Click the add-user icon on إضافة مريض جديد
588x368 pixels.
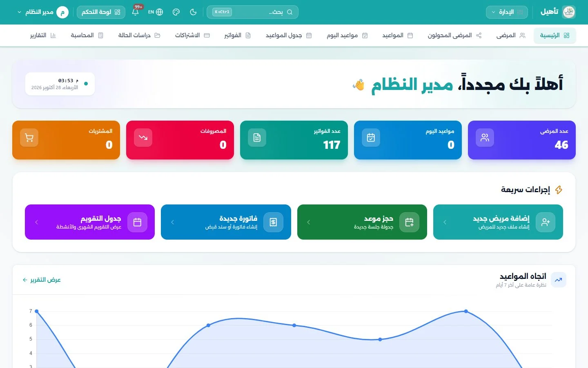(546, 222)
